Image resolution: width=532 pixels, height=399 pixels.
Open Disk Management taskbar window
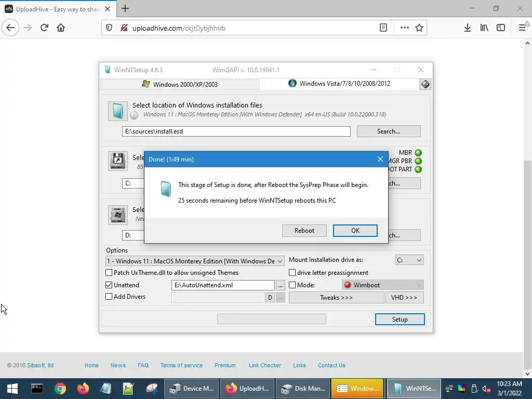(303, 389)
